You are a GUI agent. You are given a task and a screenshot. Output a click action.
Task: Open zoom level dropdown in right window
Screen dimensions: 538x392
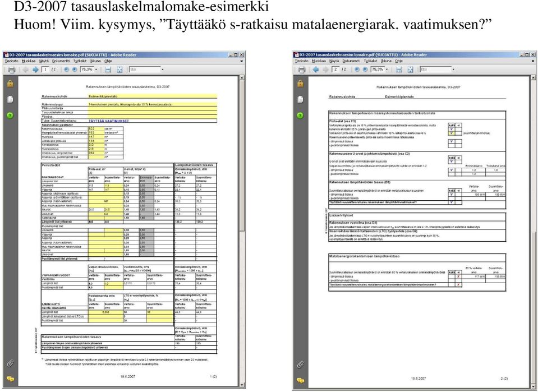(x=387, y=70)
